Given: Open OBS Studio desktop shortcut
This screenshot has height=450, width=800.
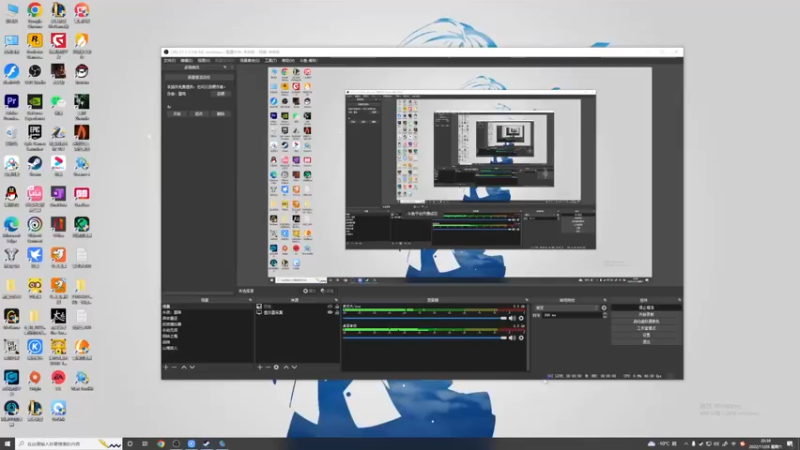Looking at the screenshot, I should click(x=35, y=74).
